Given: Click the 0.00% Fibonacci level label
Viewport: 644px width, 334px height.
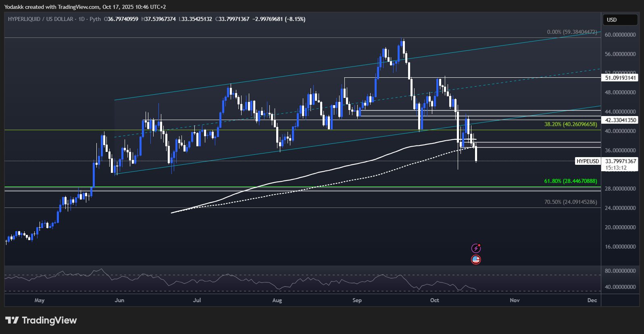Looking at the screenshot, I should (572, 32).
